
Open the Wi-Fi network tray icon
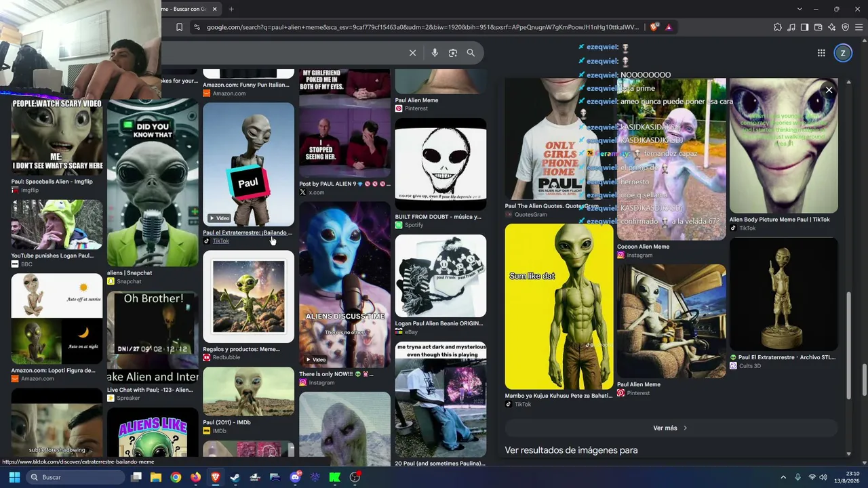point(812,477)
